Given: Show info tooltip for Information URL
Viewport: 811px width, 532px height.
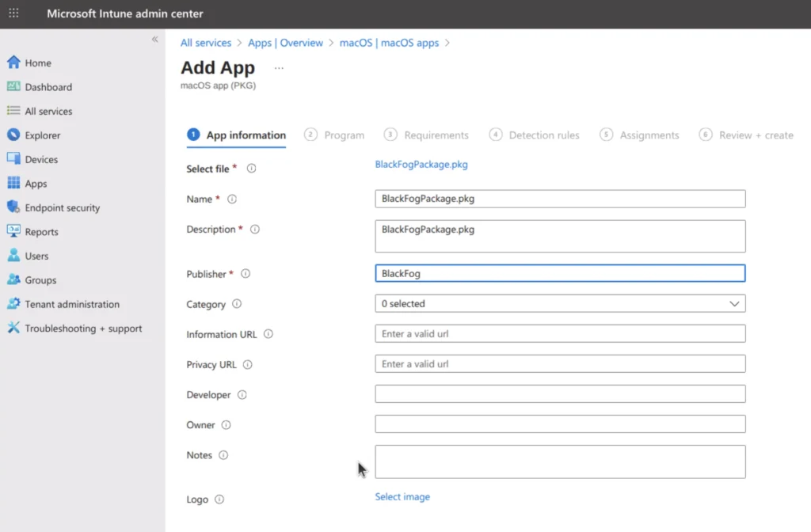Looking at the screenshot, I should tap(268, 334).
